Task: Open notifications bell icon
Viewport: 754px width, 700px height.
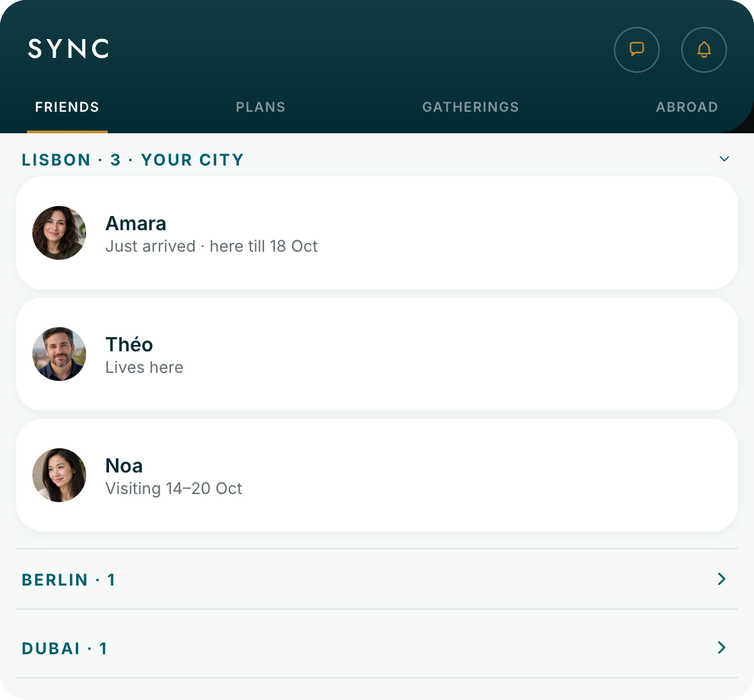Action: coord(704,50)
